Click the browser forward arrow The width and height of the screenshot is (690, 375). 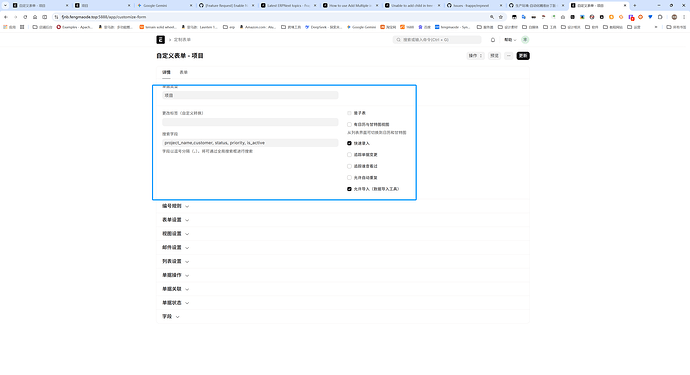(x=15, y=17)
